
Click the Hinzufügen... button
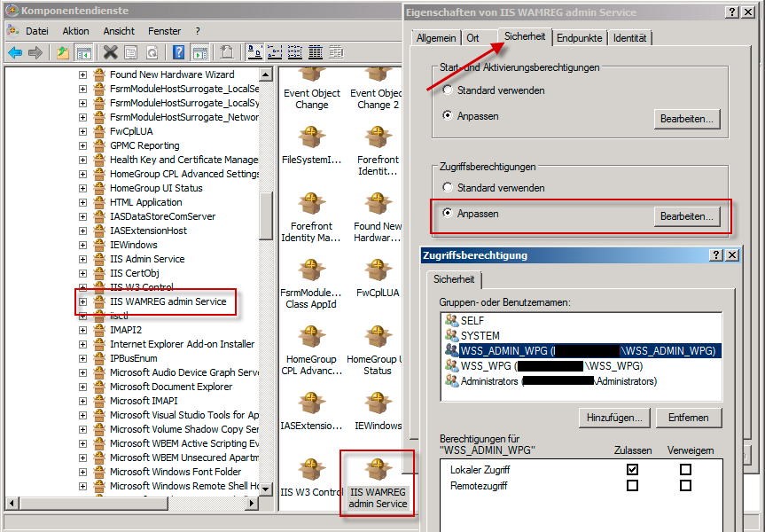pos(614,418)
